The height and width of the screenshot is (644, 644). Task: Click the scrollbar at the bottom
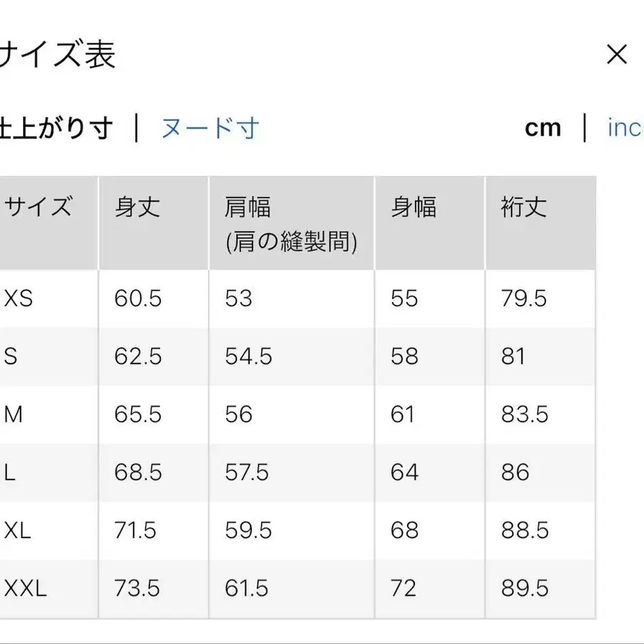point(322,640)
